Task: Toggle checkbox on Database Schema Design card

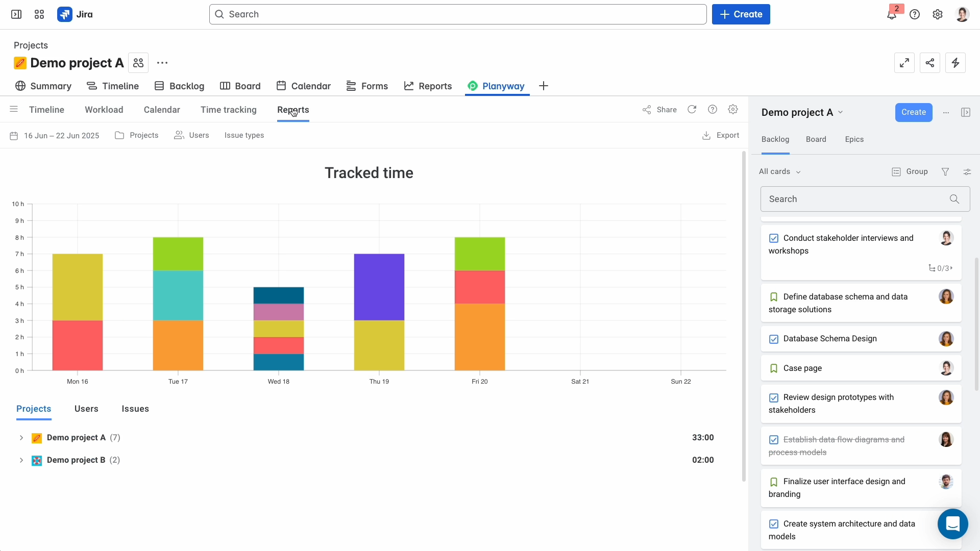Action: (x=774, y=339)
